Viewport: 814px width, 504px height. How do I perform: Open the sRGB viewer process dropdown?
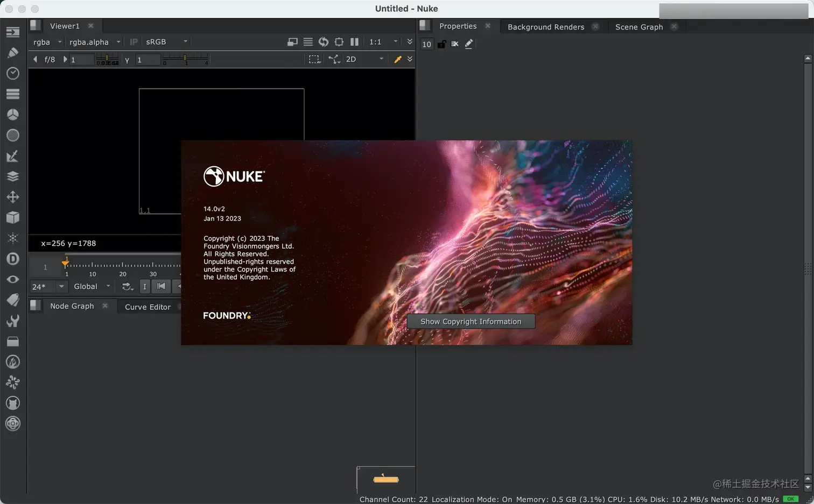[166, 42]
